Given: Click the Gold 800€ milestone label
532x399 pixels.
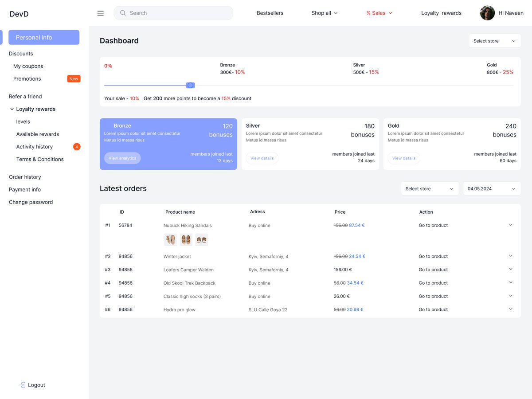Looking at the screenshot, I should pyautogui.click(x=500, y=69).
